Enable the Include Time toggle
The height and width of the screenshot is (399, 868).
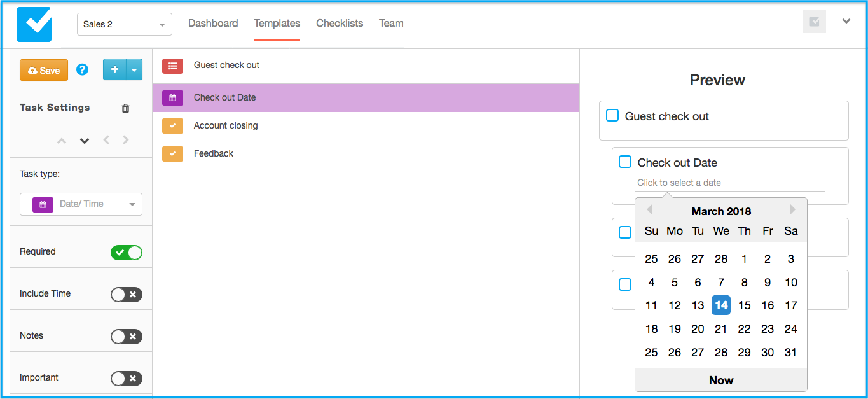pos(126,295)
